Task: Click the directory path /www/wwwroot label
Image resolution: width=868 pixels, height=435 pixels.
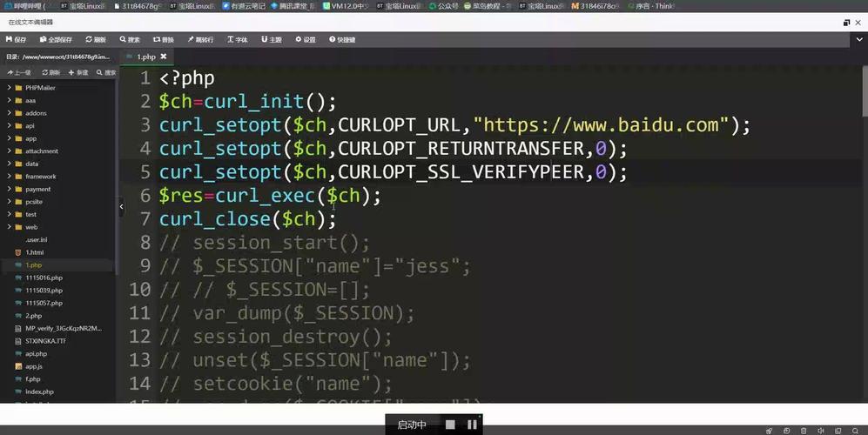Action: click(x=58, y=57)
